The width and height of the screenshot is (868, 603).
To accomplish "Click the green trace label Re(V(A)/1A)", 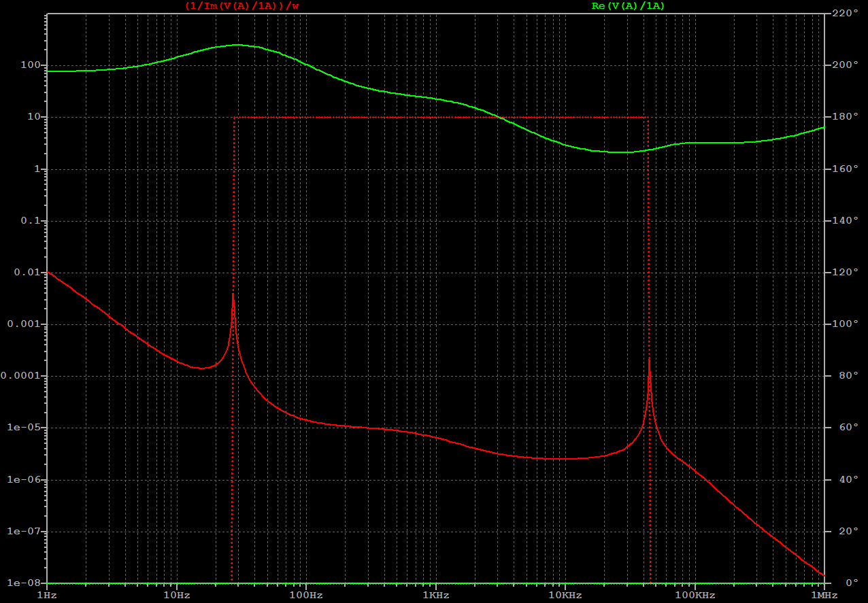I will pos(628,5).
